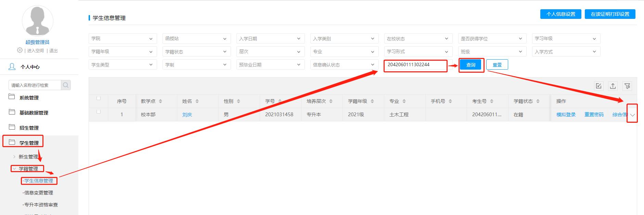Click the batch edit icon above table
The height and width of the screenshot is (215, 644).
click(x=598, y=86)
